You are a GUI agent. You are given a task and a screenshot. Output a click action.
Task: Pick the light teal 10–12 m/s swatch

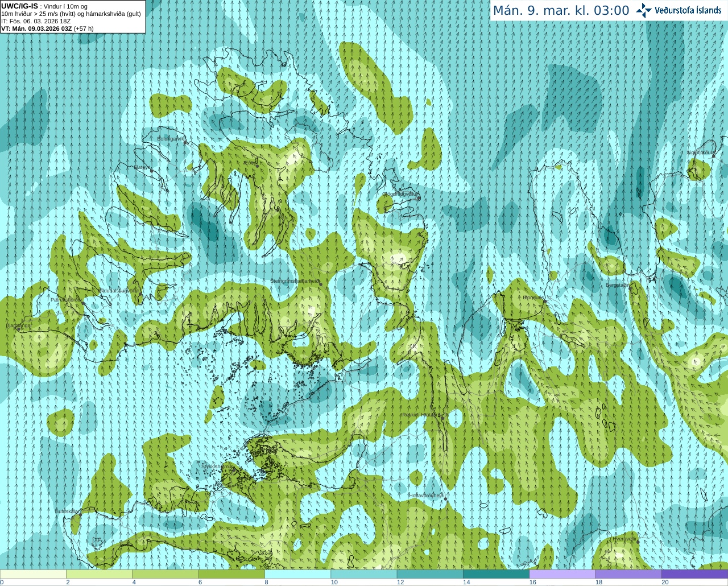point(364,574)
